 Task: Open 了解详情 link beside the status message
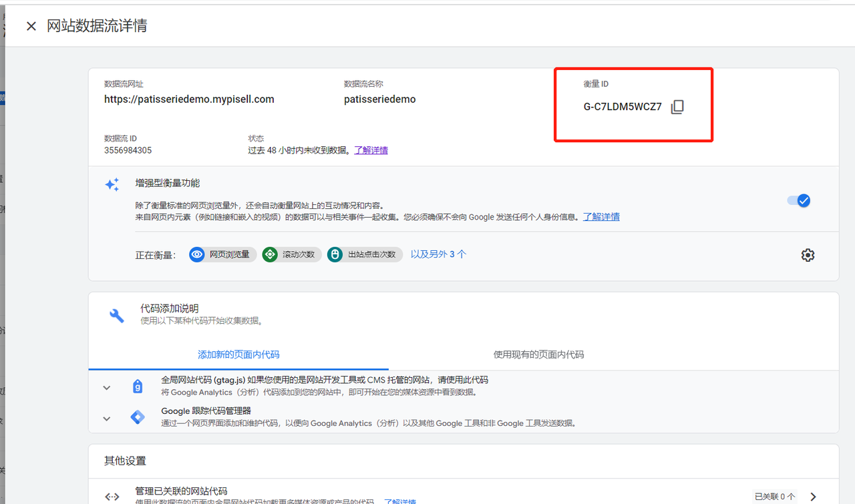click(x=371, y=150)
